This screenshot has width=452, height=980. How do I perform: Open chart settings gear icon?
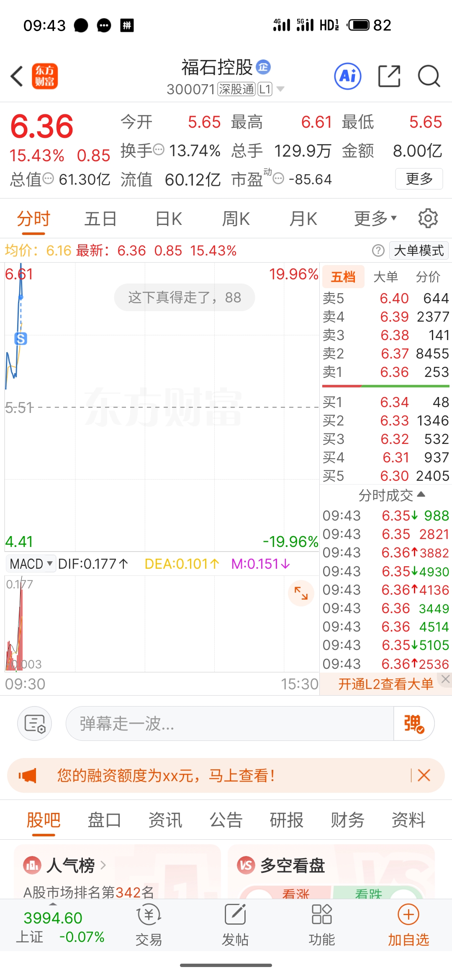click(x=428, y=218)
